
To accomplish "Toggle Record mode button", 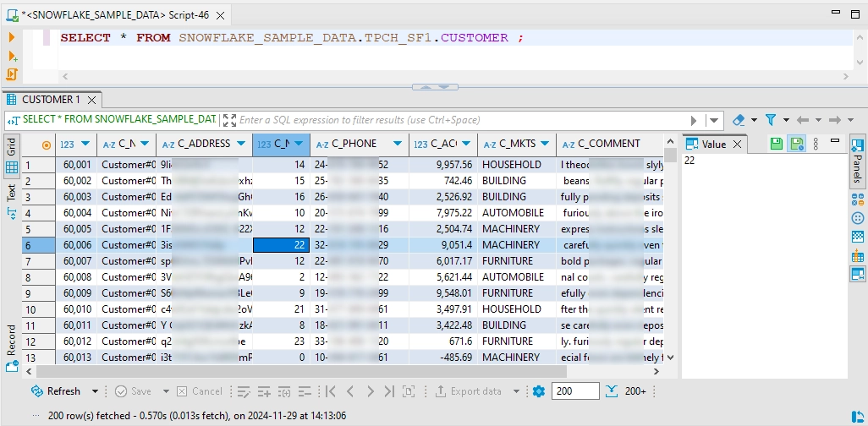I will [12, 347].
